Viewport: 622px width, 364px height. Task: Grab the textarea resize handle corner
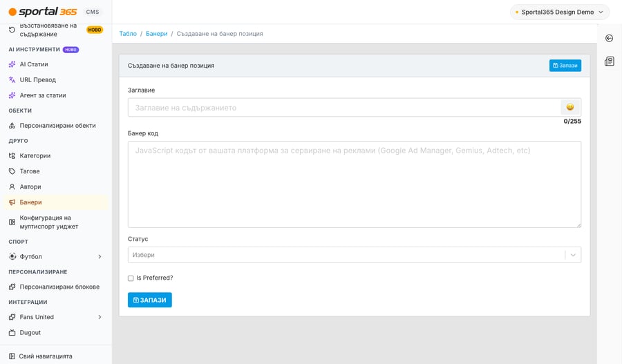point(578,225)
